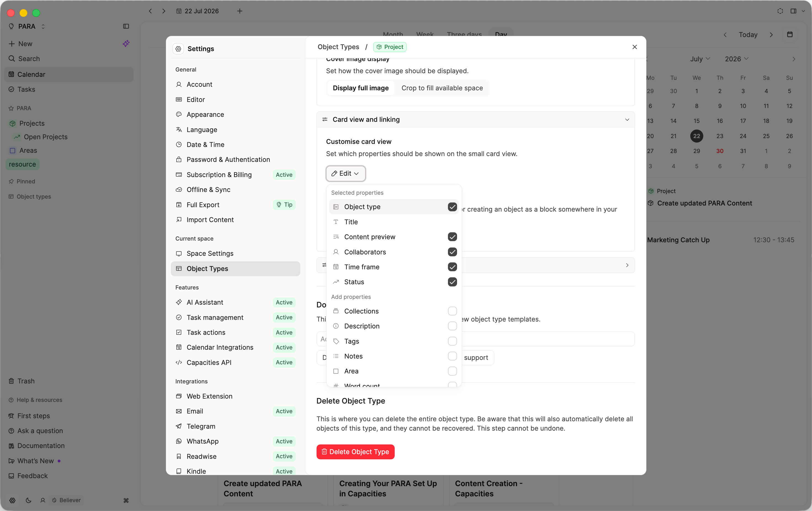Viewport: 812px width, 511px height.
Task: Click the Settings gear icon in dialog header
Action: [x=178, y=49]
